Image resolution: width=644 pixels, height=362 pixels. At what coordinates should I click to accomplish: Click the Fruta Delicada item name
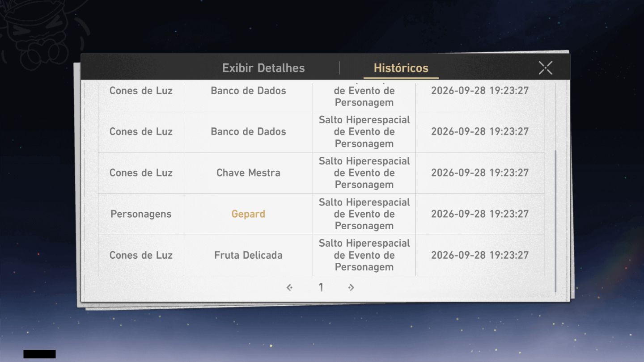(248, 255)
